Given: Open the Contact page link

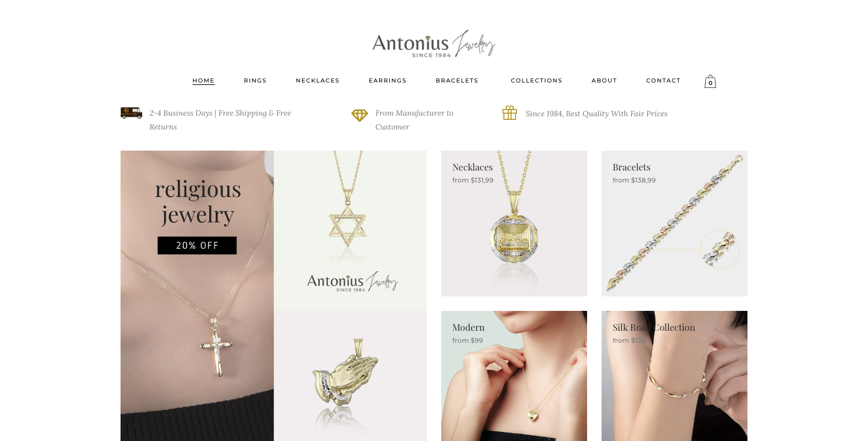Looking at the screenshot, I should tap(663, 81).
